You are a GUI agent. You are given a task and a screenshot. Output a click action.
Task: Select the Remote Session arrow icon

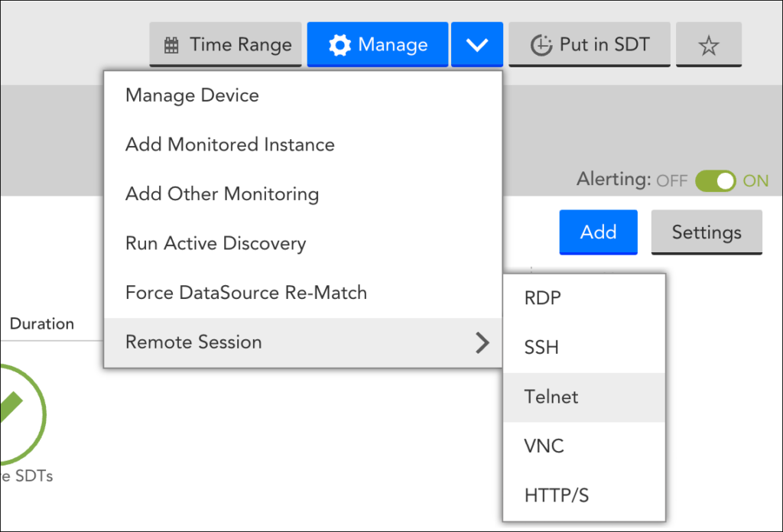(483, 342)
